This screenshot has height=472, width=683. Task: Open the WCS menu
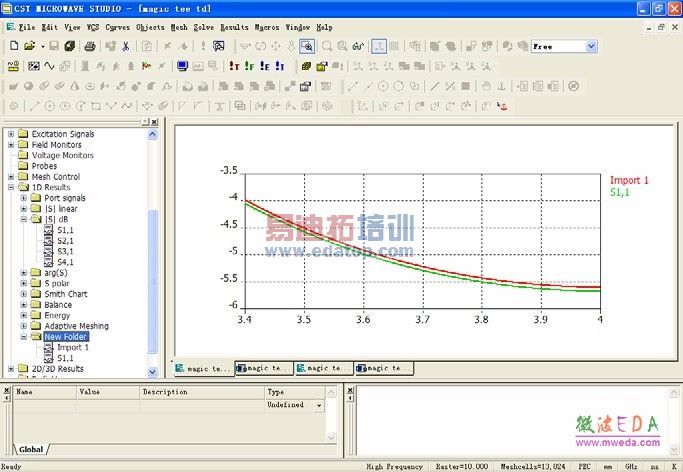pos(93,27)
